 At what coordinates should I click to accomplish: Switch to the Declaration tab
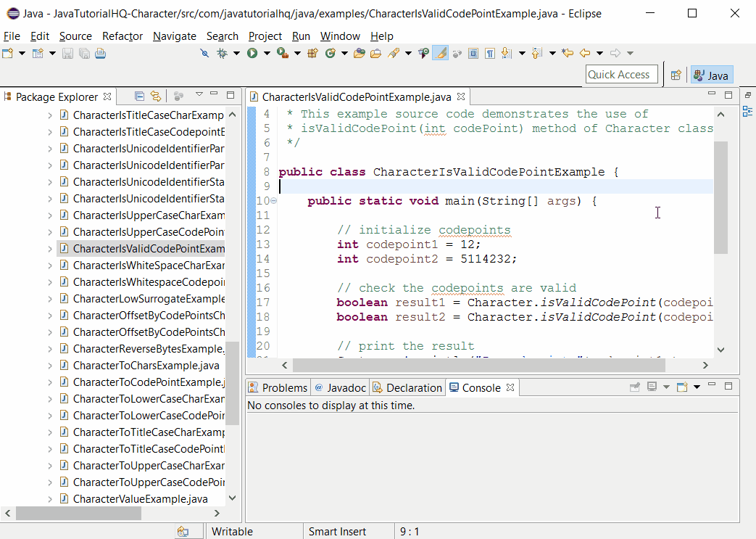(x=408, y=387)
